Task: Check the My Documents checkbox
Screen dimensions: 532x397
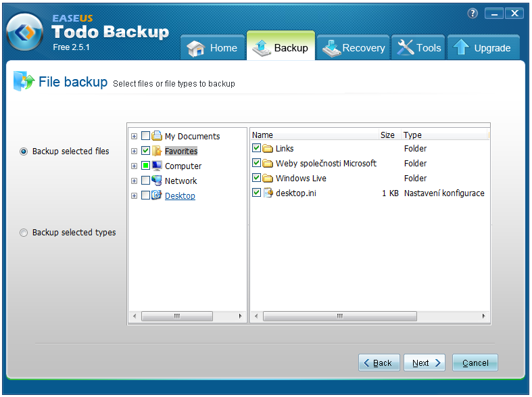Action: tap(145, 136)
